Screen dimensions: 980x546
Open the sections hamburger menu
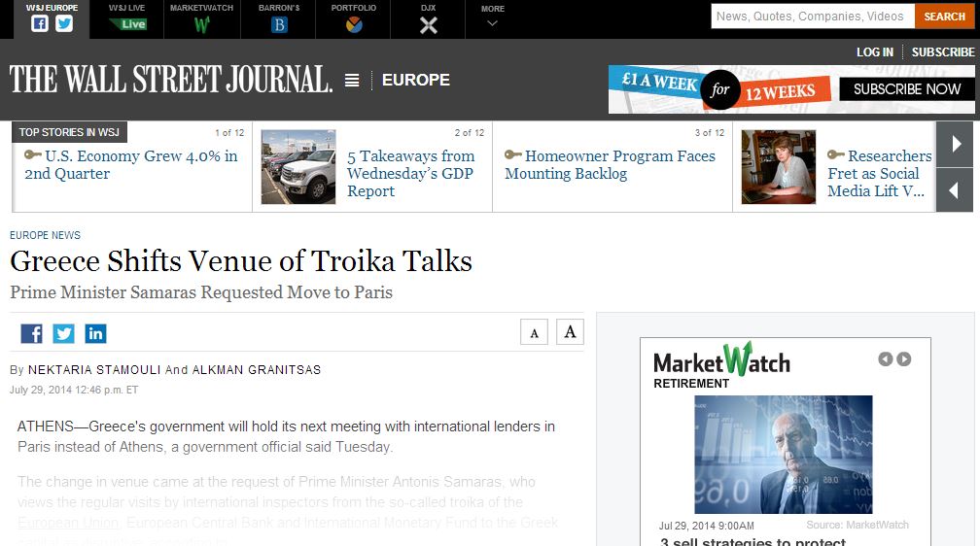[x=352, y=81]
